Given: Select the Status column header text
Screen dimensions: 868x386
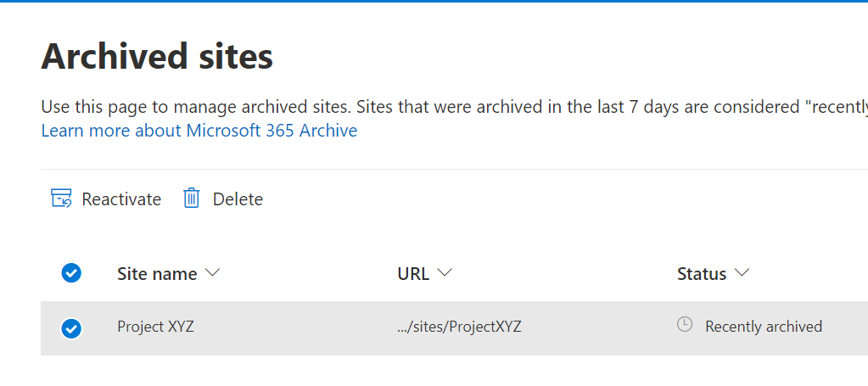Looking at the screenshot, I should tap(702, 274).
